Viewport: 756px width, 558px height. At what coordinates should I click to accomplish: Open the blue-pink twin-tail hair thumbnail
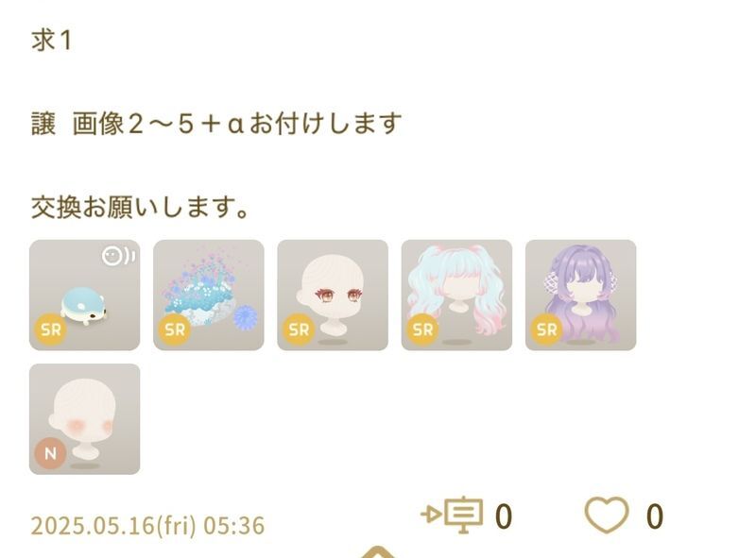point(456,295)
